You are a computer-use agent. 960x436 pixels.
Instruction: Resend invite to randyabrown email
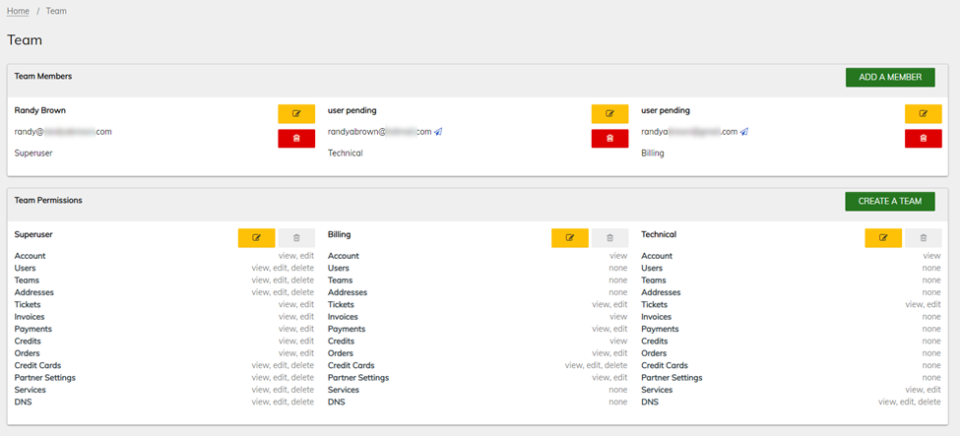[x=438, y=132]
